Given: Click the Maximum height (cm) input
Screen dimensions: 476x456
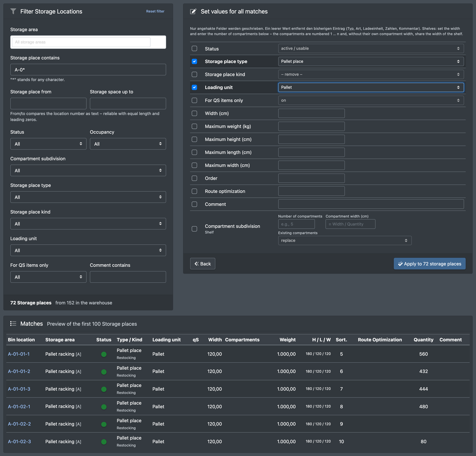Looking at the screenshot, I should [311, 139].
